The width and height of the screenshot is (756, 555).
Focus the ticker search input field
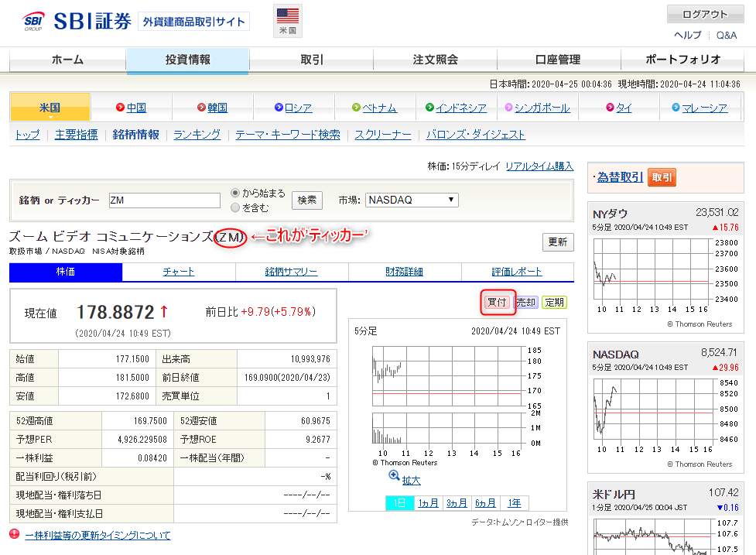[164, 200]
